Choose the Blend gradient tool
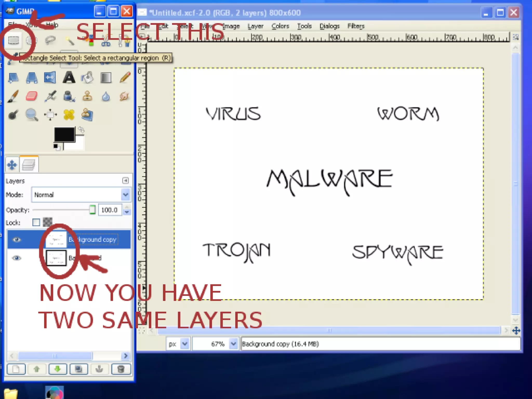The width and height of the screenshot is (532, 399). [106, 78]
